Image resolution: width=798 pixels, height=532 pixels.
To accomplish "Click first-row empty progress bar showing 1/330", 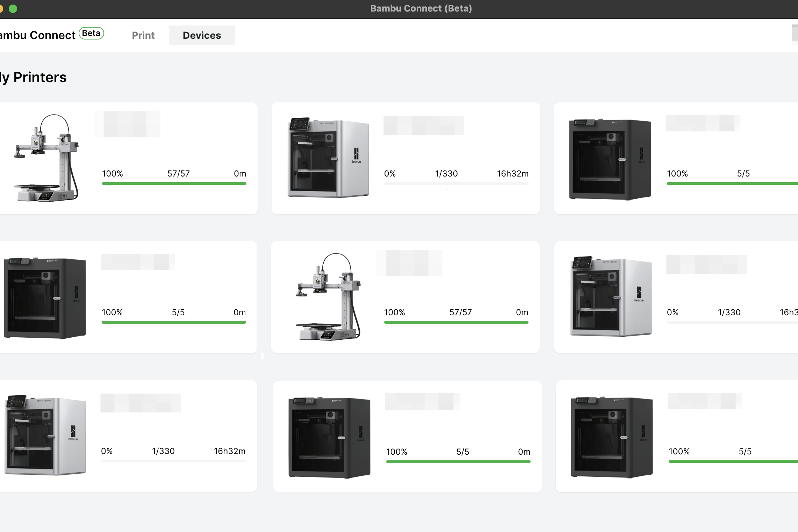I will (x=456, y=183).
